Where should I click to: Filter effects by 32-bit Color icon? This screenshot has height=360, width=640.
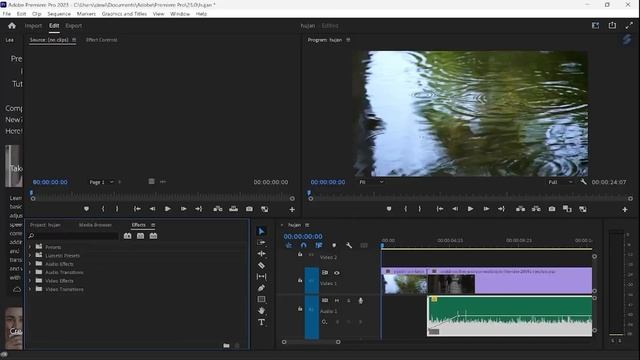tap(140, 236)
